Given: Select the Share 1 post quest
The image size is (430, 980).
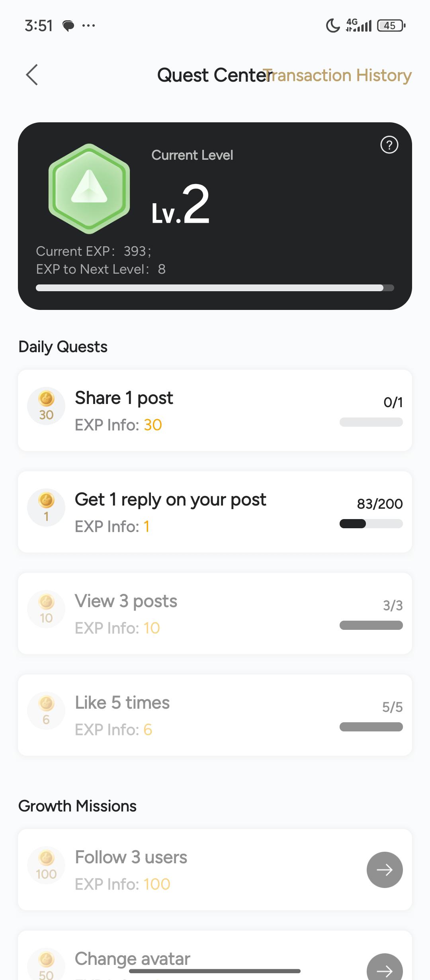Looking at the screenshot, I should (x=124, y=398).
